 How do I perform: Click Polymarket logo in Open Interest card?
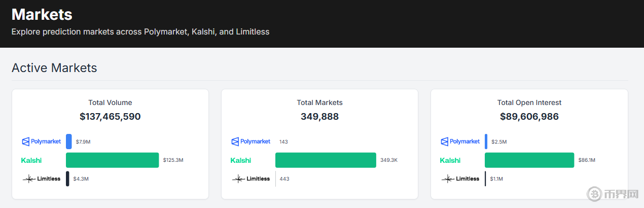pos(460,142)
